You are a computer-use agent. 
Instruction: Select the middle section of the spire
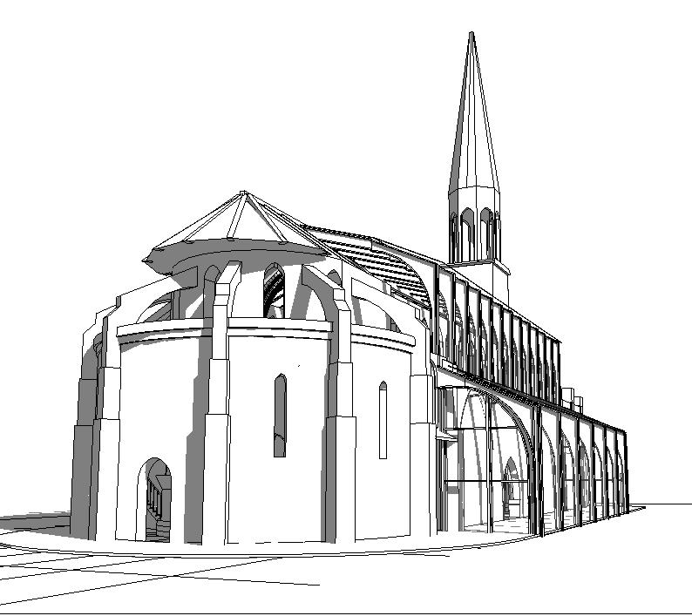473,131
